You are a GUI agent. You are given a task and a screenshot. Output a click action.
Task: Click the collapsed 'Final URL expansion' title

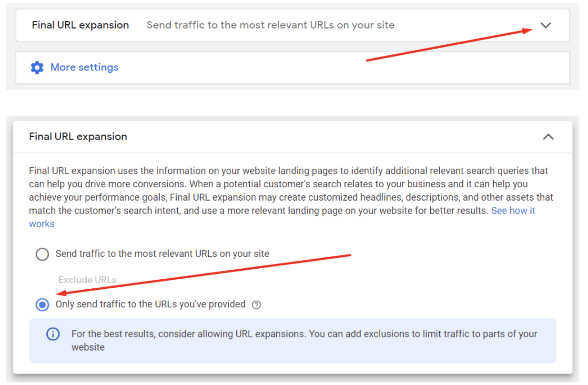(x=81, y=25)
